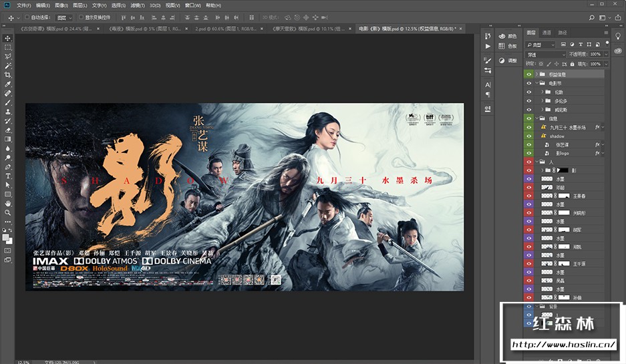Open the Creative Cloud Libraries panel icon
The width and height of the screenshot is (626, 364).
[618, 51]
